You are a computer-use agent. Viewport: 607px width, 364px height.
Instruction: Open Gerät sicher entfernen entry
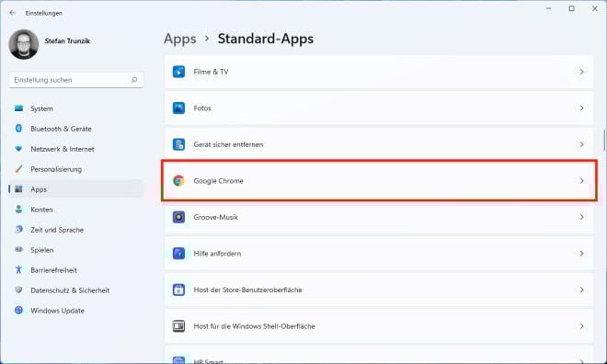(x=379, y=144)
